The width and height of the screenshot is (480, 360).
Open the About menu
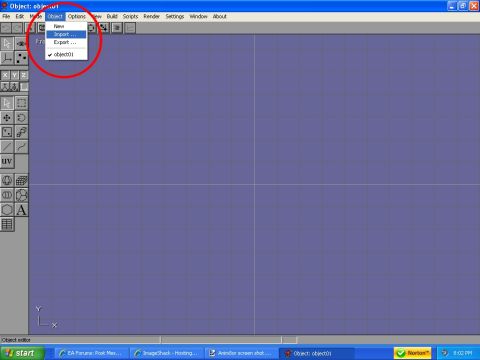[220, 16]
